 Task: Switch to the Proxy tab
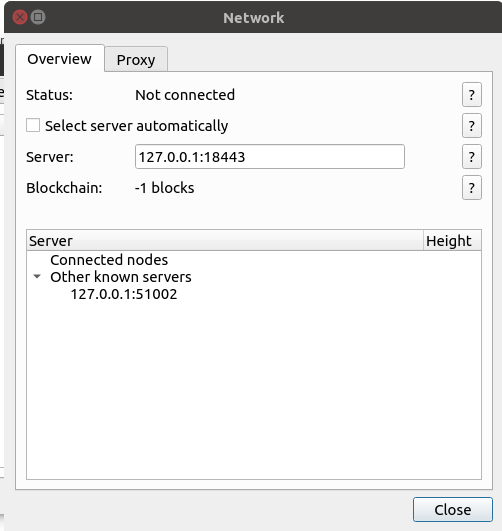click(136, 60)
